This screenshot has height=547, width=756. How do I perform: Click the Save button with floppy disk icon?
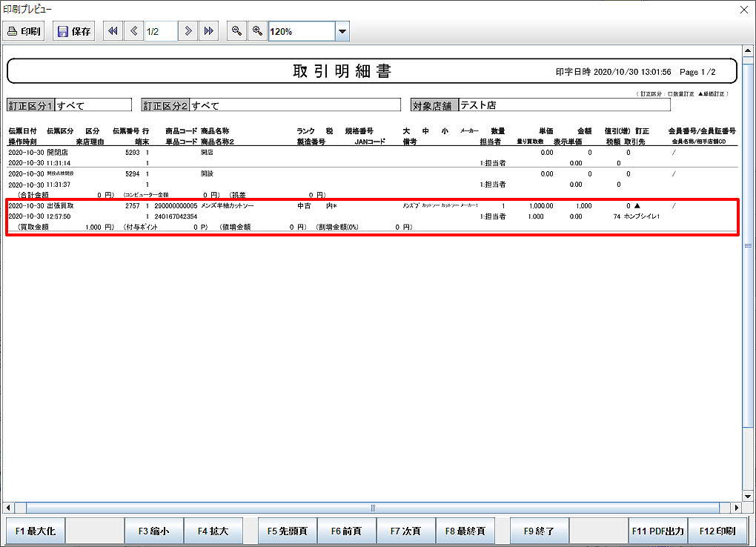click(74, 31)
